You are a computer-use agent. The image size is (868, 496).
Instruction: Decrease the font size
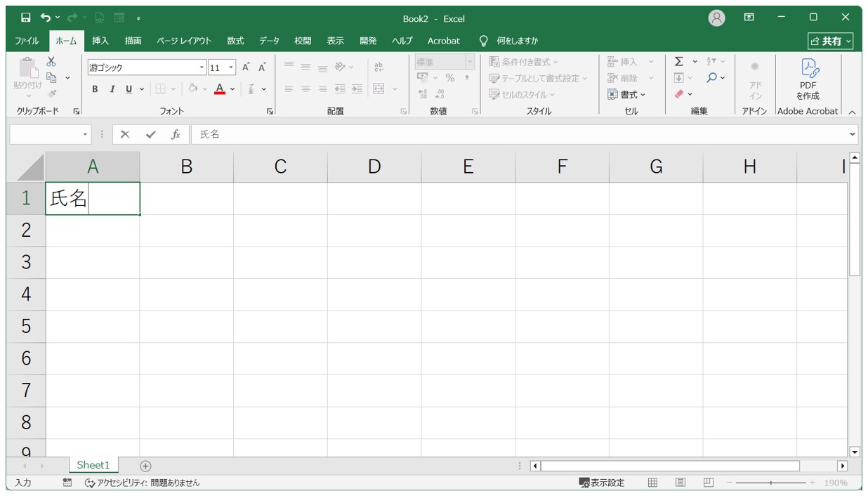point(262,67)
